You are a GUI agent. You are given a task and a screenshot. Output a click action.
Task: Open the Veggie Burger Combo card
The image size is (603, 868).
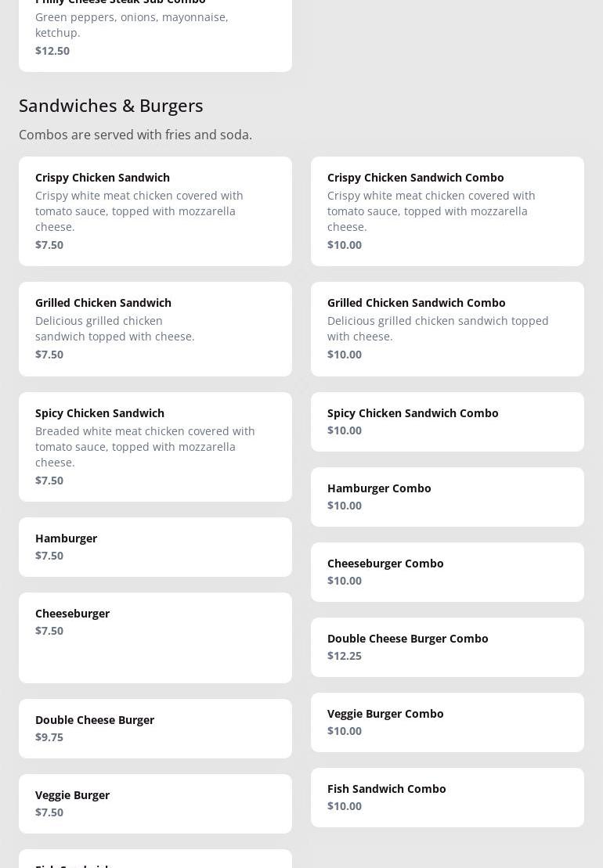point(447,722)
